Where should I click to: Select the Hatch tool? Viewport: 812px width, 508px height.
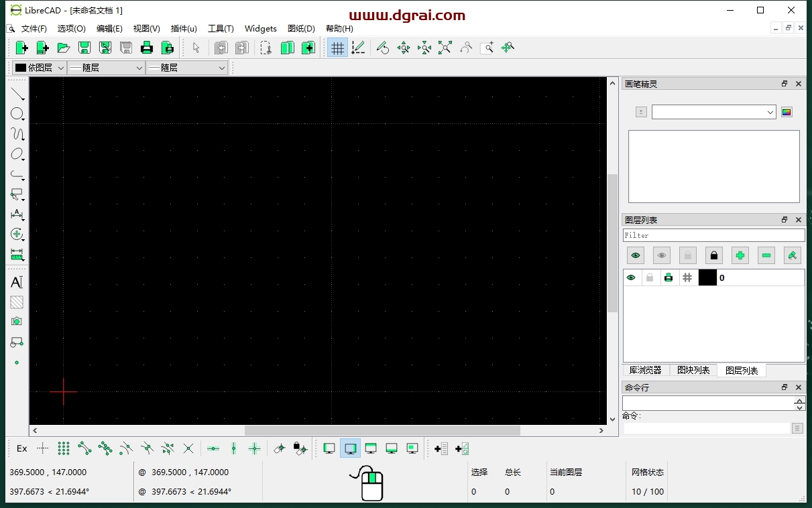coord(17,302)
